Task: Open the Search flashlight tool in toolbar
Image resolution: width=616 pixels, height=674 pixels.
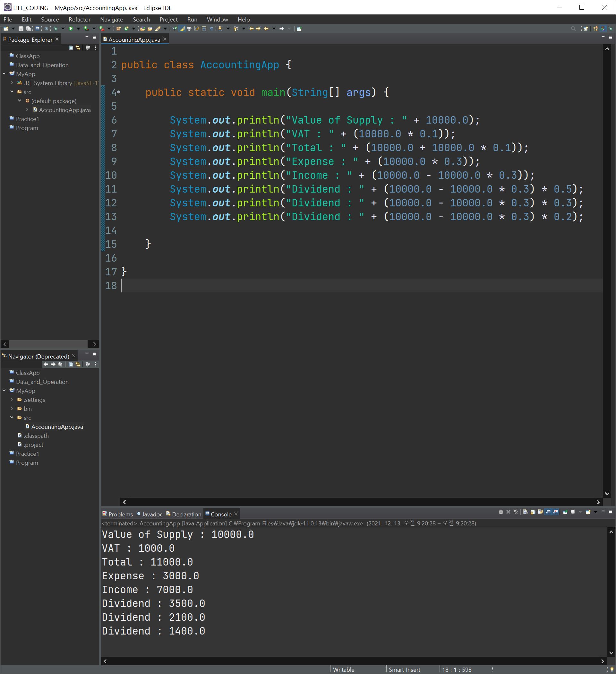Action: tap(158, 29)
